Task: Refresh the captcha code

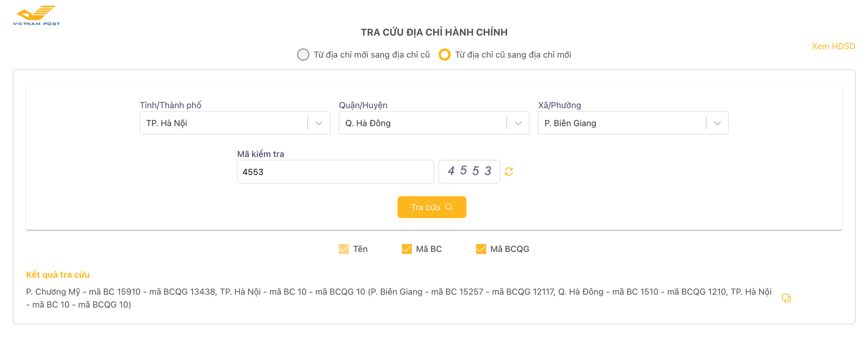Action: coord(509,171)
